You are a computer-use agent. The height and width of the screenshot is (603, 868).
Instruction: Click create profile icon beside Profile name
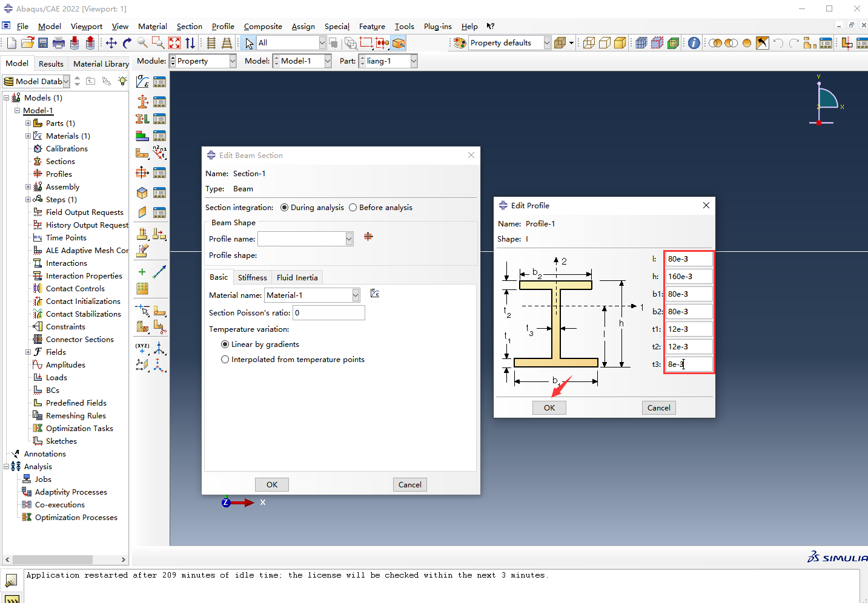pyautogui.click(x=368, y=237)
